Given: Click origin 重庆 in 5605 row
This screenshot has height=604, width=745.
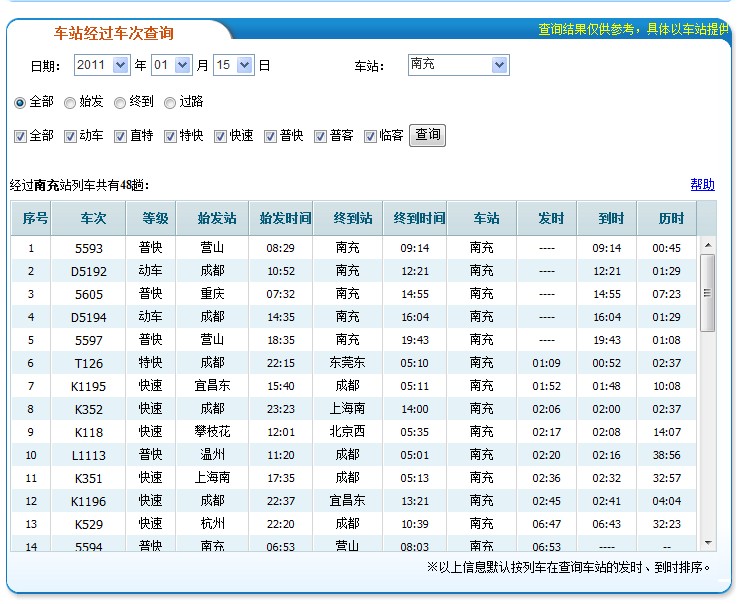Looking at the screenshot, I should point(212,294).
